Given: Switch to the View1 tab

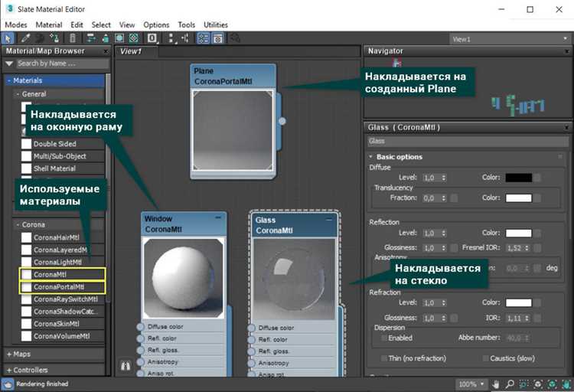Looking at the screenshot, I should (x=137, y=51).
